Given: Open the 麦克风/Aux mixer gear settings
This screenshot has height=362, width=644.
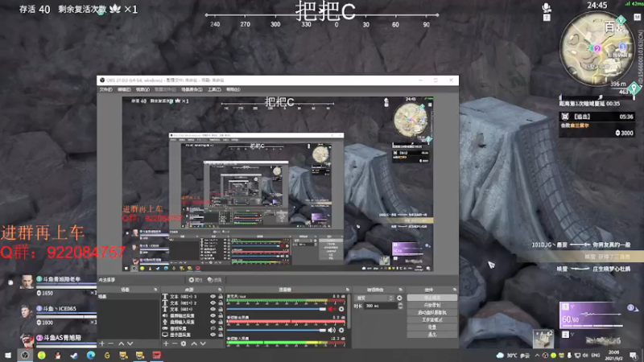Looking at the screenshot, I should 341,309.
